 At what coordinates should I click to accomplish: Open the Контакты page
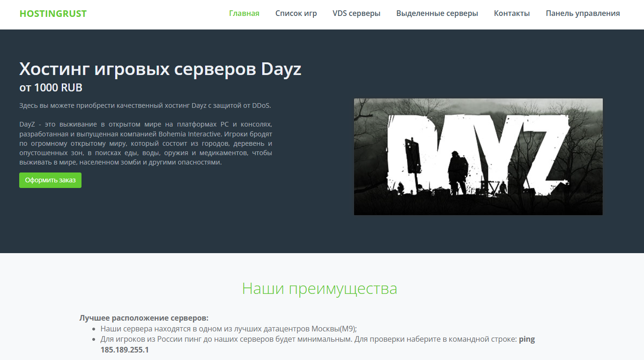512,13
